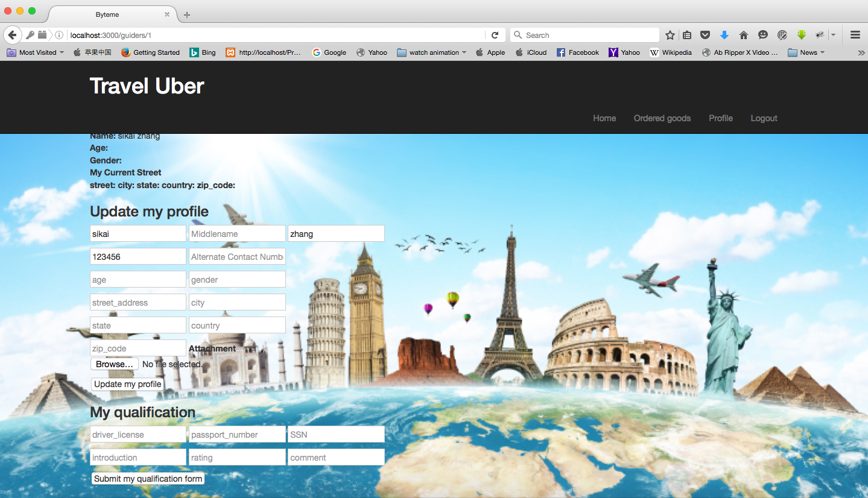This screenshot has height=498, width=868.
Task: Click the key icon left of address bar
Action: click(x=30, y=35)
